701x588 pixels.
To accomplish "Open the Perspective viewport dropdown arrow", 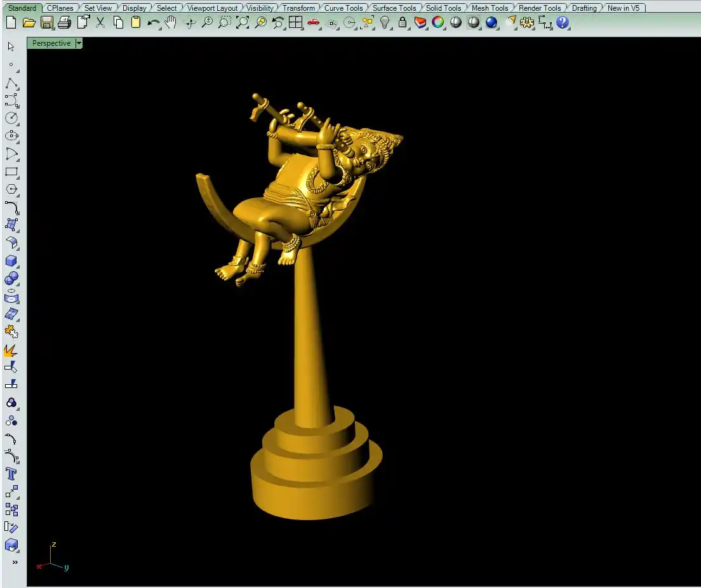I will (79, 43).
